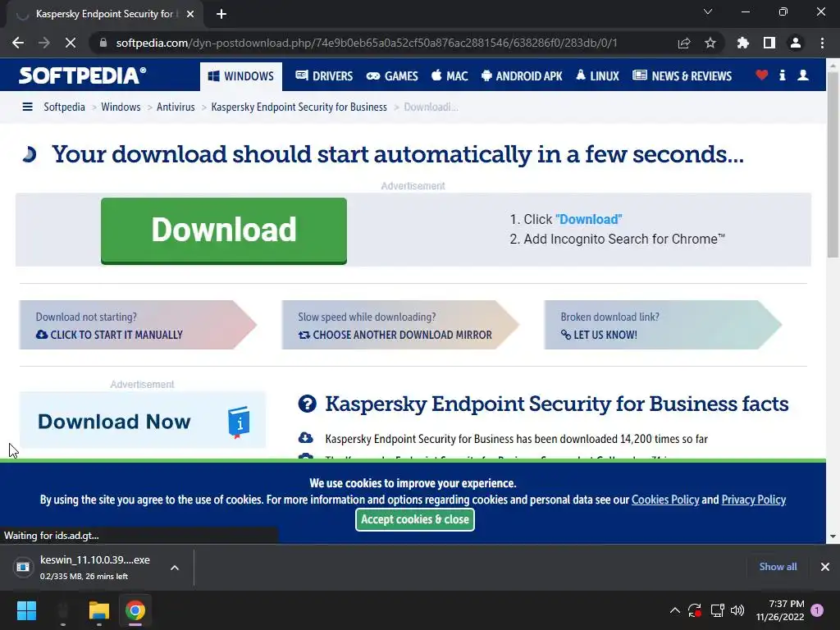Click the keswin exe file icon in downloads
This screenshot has height=630, width=840.
pos(23,567)
